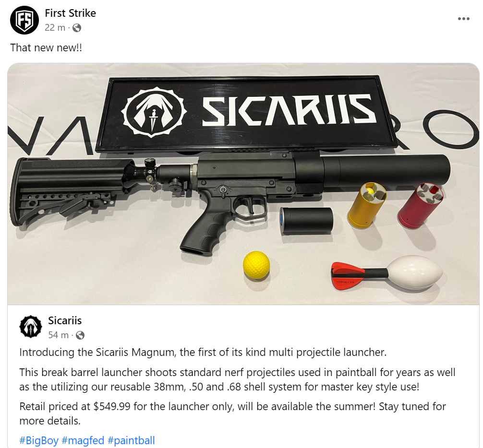
Task: Click the Sicariis sign logo in the photo
Action: (x=154, y=113)
